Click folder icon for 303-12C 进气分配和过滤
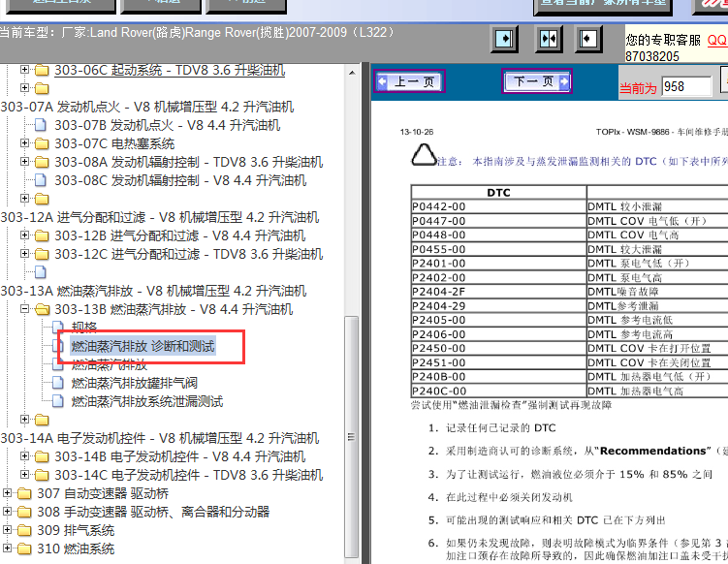The height and width of the screenshot is (564, 728). pyautogui.click(x=42, y=254)
